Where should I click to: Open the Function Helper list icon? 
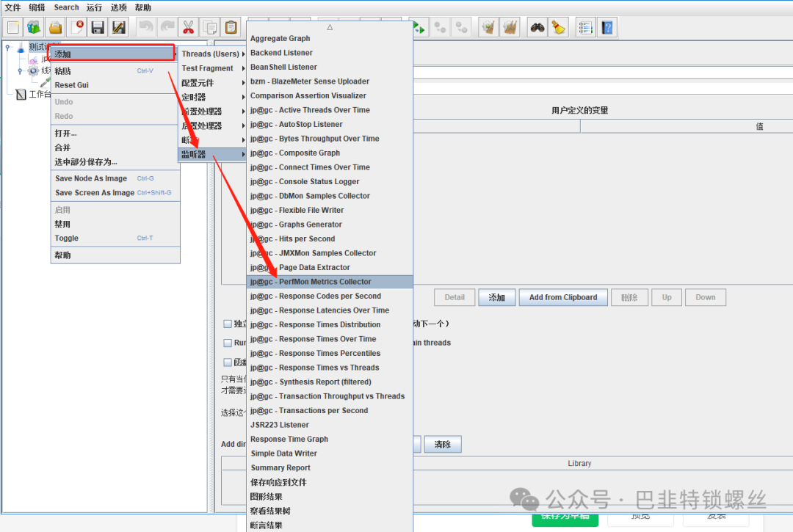pyautogui.click(x=586, y=27)
